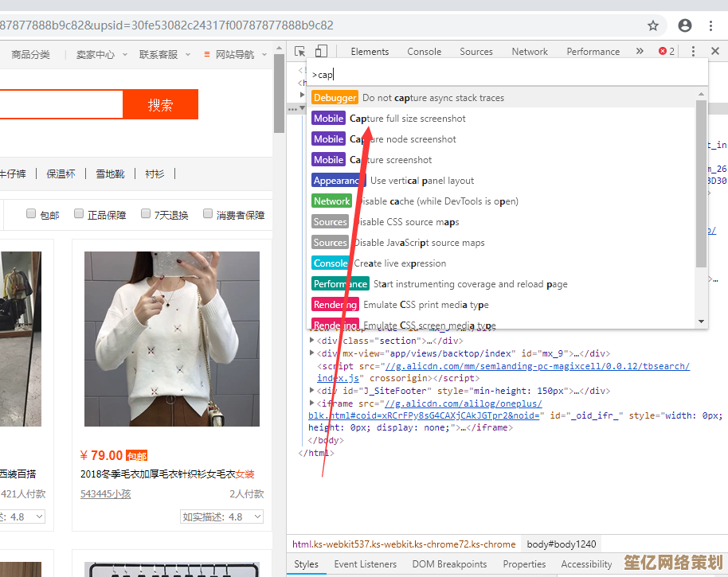Open the 卖家中心 dropdown
The image size is (728, 577).
[102, 55]
